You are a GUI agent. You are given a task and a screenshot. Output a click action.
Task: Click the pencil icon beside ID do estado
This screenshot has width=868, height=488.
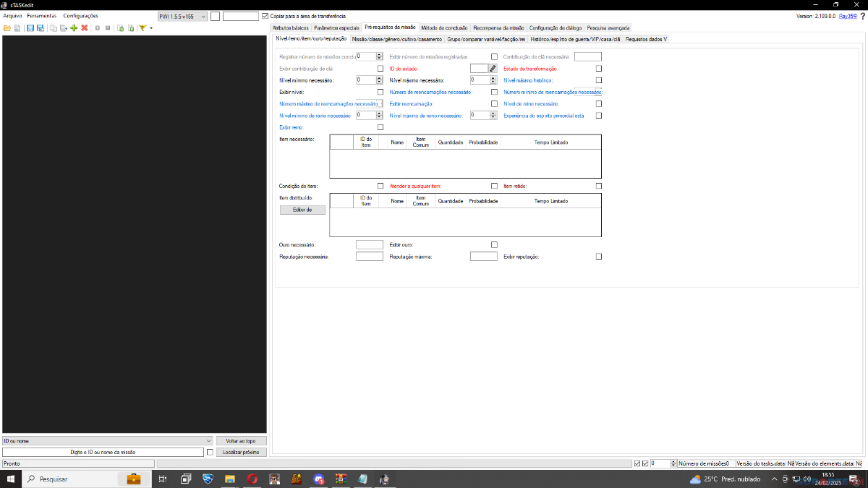(x=493, y=68)
